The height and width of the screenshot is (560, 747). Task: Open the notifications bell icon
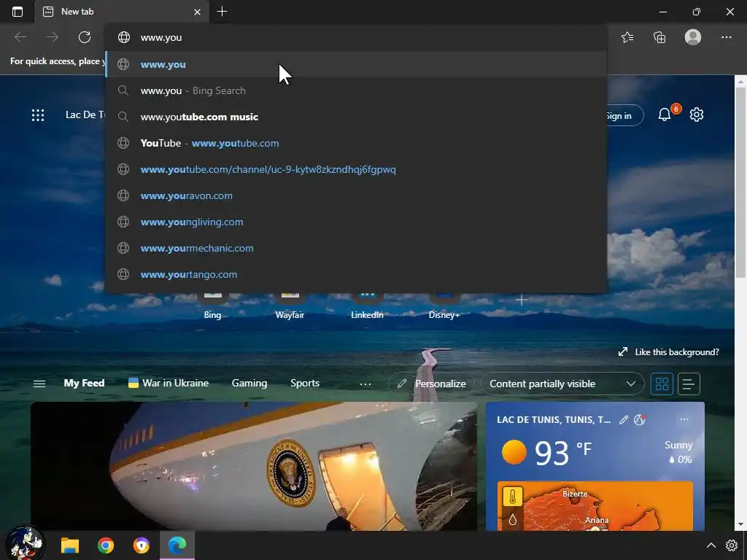pyautogui.click(x=665, y=114)
